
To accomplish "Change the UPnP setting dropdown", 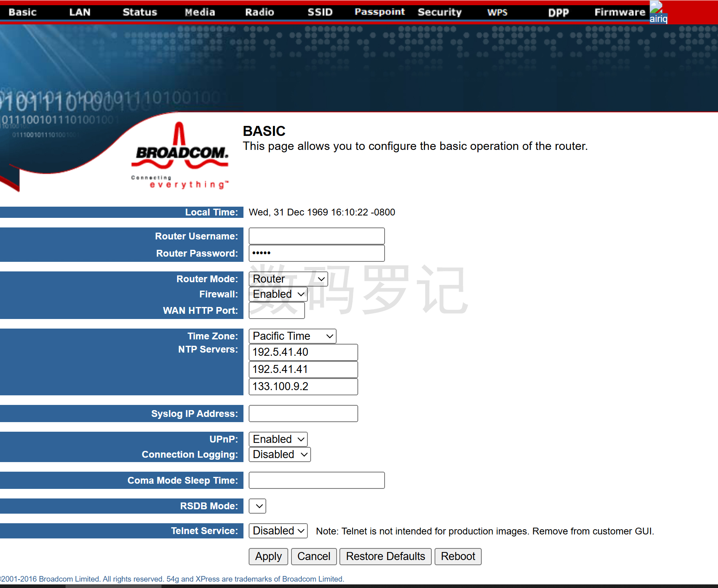I will coord(278,439).
